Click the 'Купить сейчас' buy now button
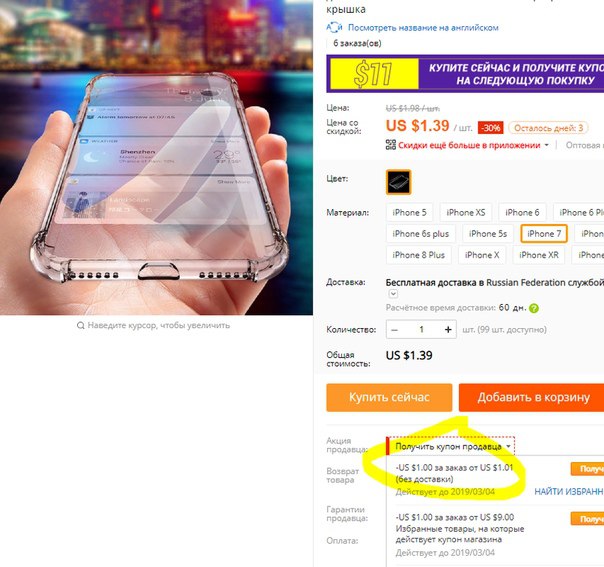Image resolution: width=604 pixels, height=567 pixels. coord(389,397)
